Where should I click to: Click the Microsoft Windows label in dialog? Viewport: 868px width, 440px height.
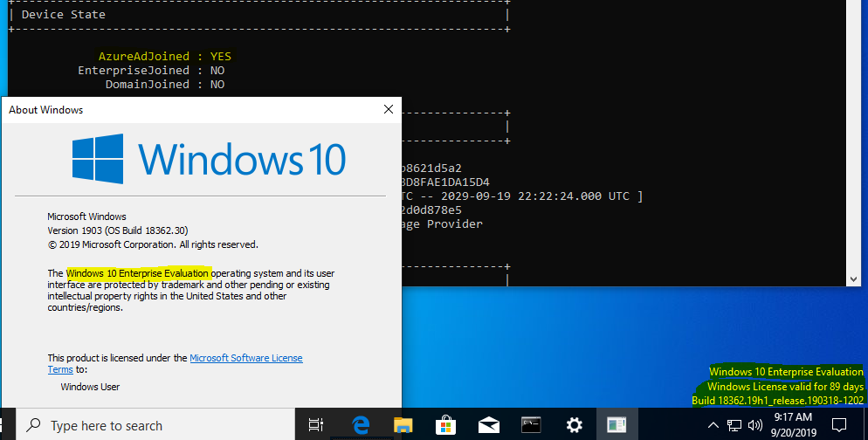tap(87, 217)
